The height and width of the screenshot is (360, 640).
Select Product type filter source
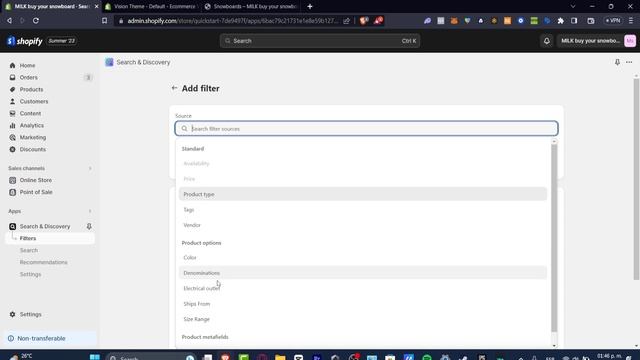click(x=362, y=194)
